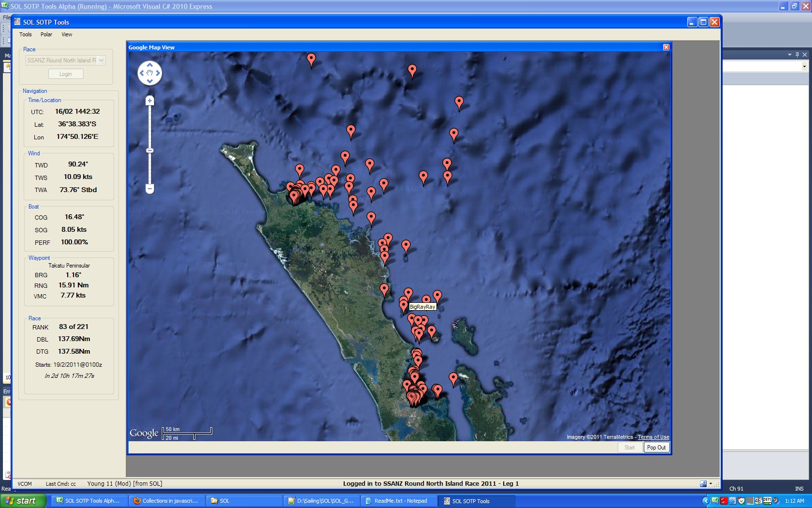Click the SOL SOTP Tools window title icon
Screen dimensions: 812x508
(17, 22)
